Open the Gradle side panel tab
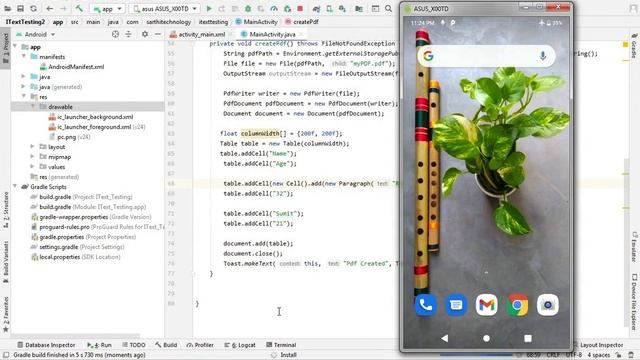Image resolution: width=640 pixels, height=360 pixels. [x=634, y=46]
